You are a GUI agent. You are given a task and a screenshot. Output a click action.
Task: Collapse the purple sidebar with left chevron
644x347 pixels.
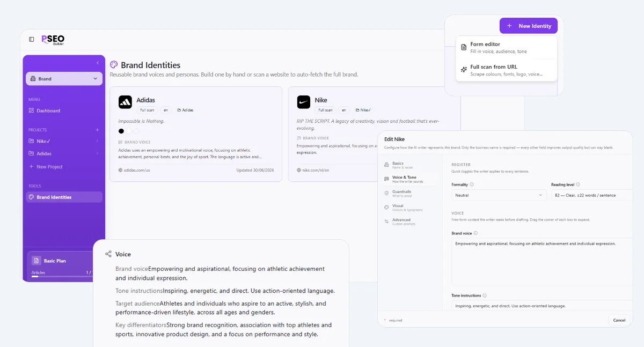[x=98, y=63]
